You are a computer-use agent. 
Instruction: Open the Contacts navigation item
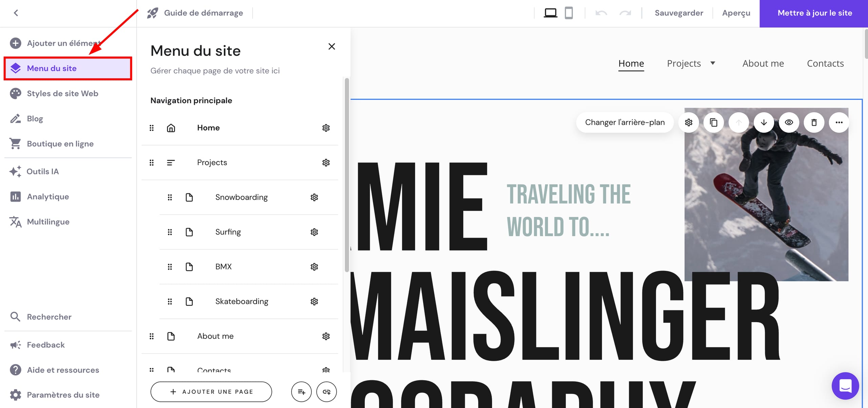pyautogui.click(x=825, y=63)
